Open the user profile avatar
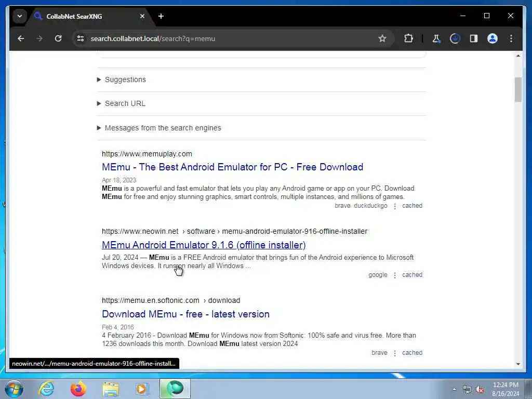Viewport: 532px width, 399px height. point(493,38)
